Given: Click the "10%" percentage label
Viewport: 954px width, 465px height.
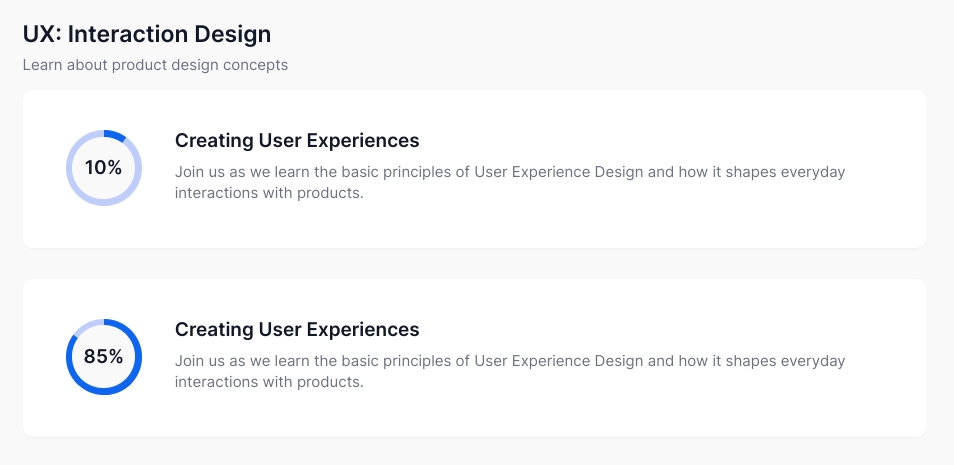Looking at the screenshot, I should [x=103, y=168].
